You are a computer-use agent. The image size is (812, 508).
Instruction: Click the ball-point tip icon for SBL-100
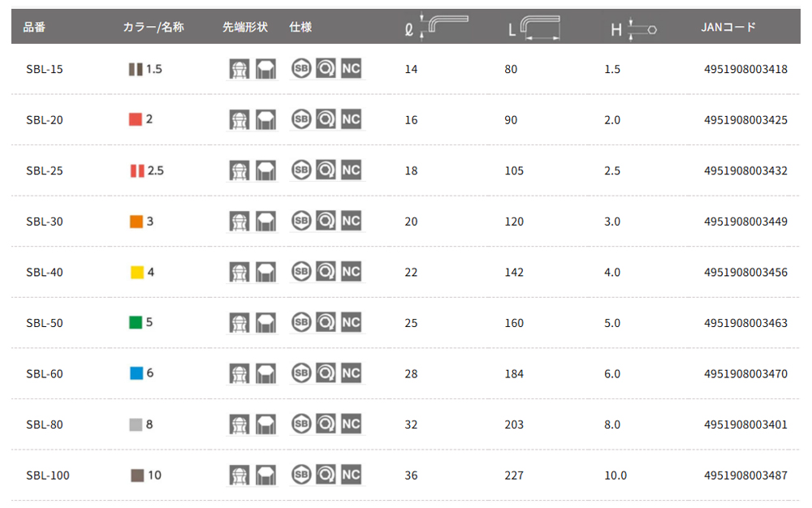click(x=240, y=476)
